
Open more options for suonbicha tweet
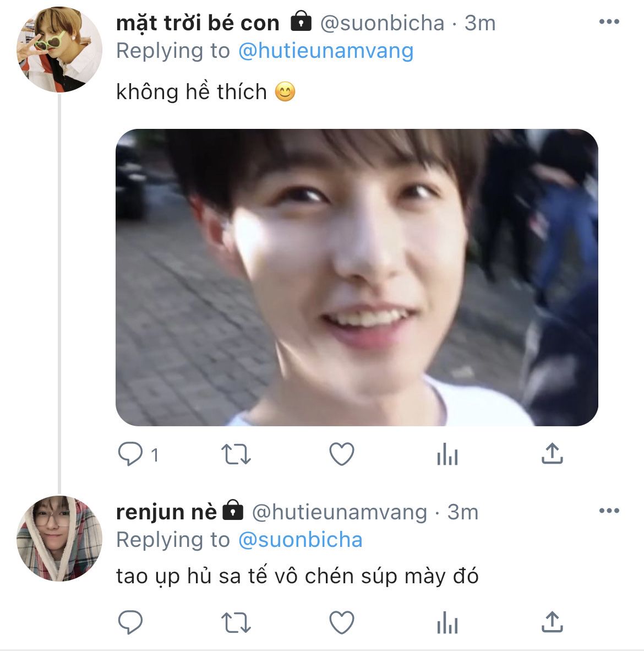[x=609, y=22]
